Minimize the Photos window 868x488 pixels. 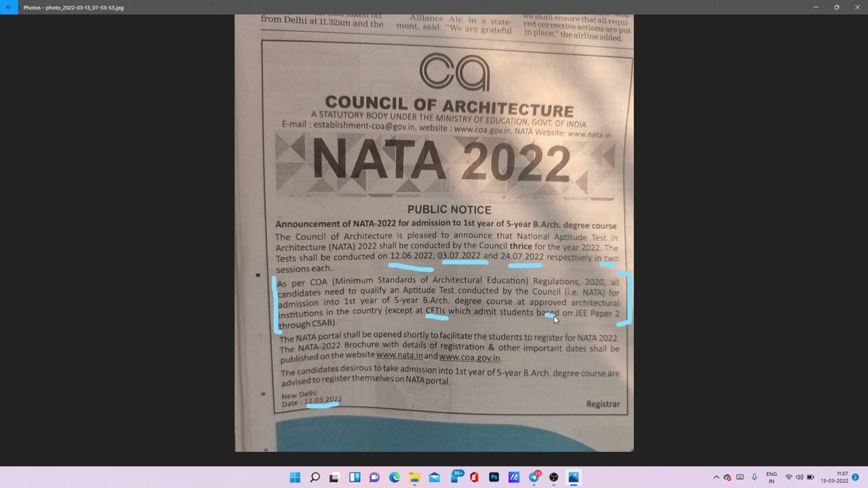coord(816,7)
